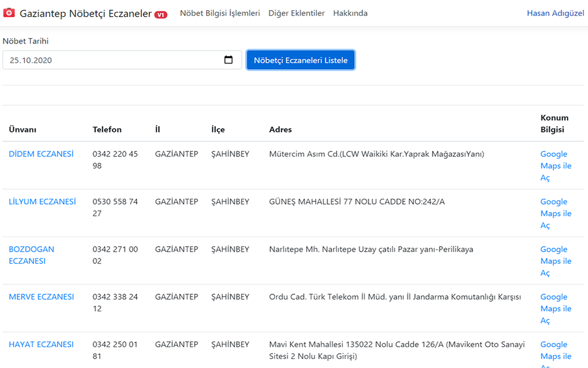This screenshot has width=588, height=368.
Task: Click the Mavi Kent Mahallesi address
Action: pyautogui.click(x=397, y=350)
